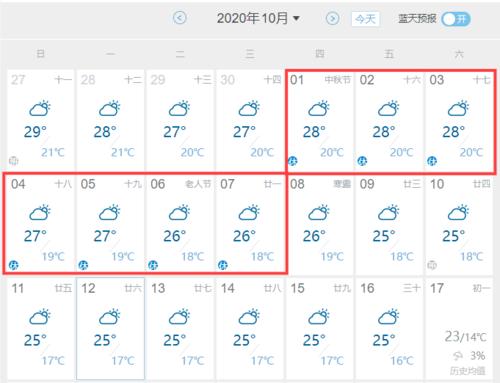The image size is (500, 383).
Task: Click the 休 badge on day 02
Action: tap(362, 161)
